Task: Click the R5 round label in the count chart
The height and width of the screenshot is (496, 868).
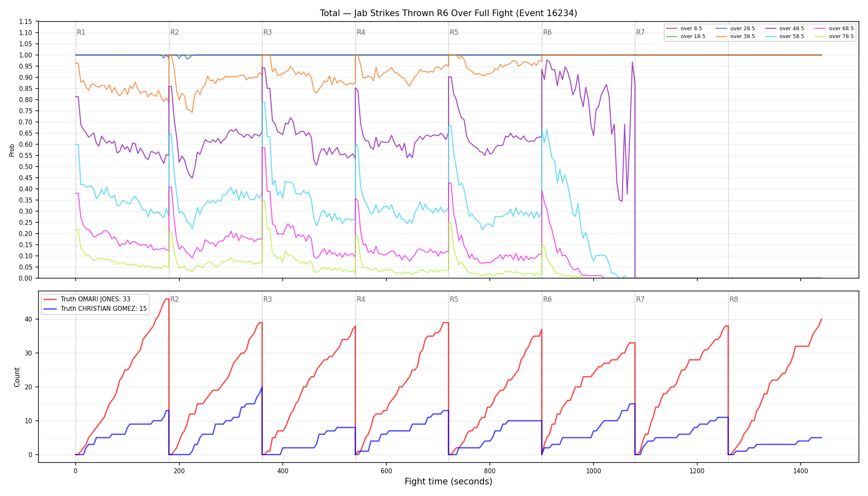Action: point(454,299)
